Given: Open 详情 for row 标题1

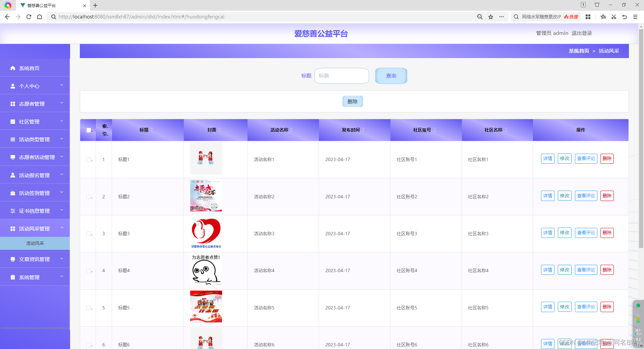Looking at the screenshot, I should [548, 159].
